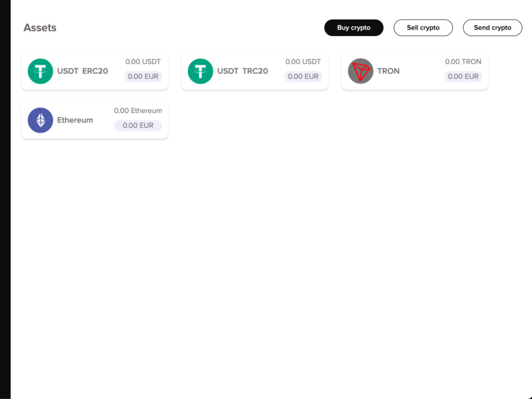Open the USDT TRC20 asset label

pyautogui.click(x=243, y=71)
